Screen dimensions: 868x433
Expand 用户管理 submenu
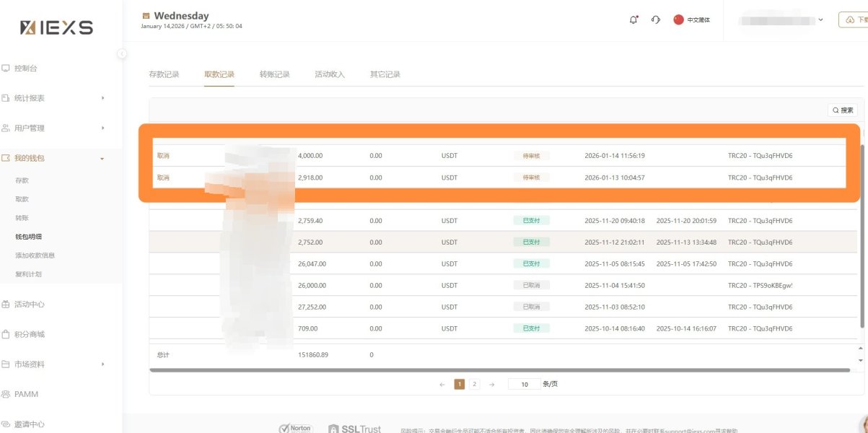click(x=102, y=128)
